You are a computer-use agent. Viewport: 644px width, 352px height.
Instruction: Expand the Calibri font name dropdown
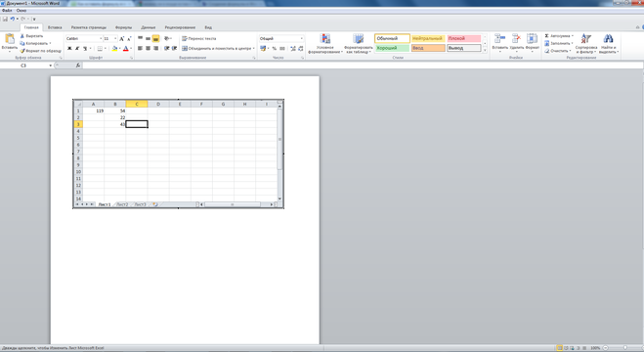[101, 38]
